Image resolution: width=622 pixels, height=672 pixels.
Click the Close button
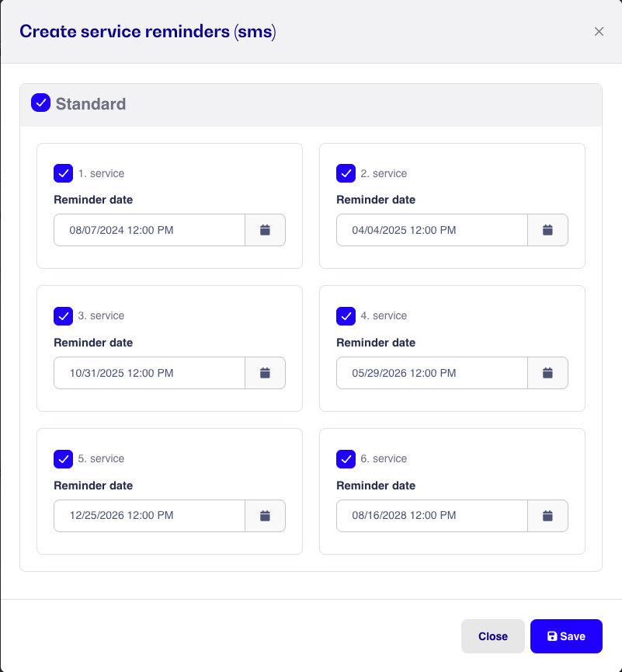[493, 636]
